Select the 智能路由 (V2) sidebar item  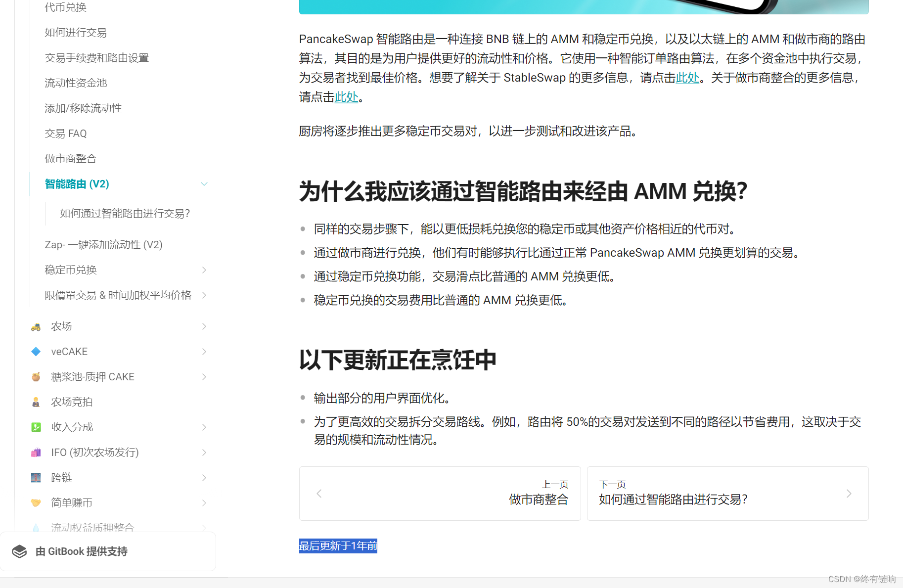click(x=77, y=184)
